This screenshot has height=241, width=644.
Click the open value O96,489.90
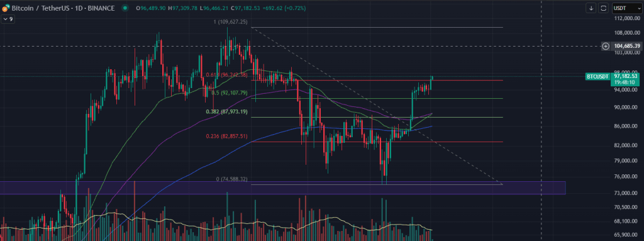(x=150, y=8)
